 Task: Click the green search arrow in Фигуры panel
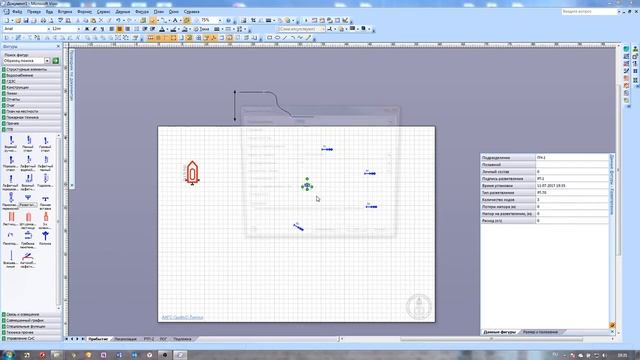point(56,61)
